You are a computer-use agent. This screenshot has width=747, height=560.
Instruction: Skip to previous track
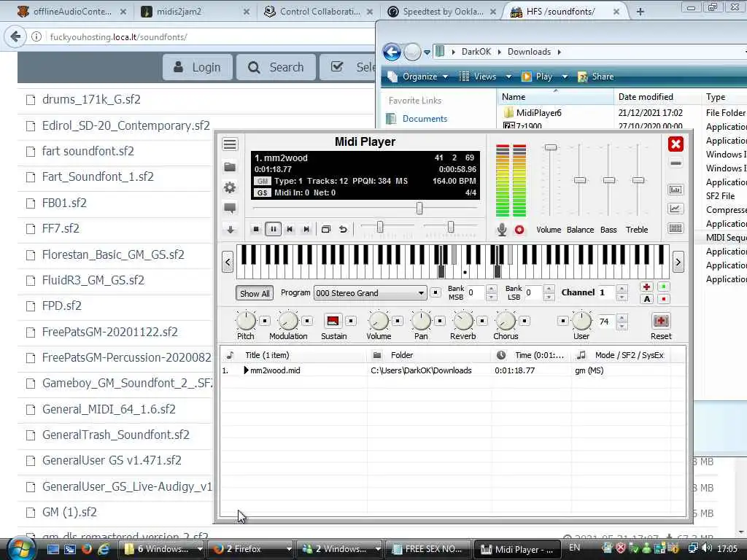pos(290,229)
